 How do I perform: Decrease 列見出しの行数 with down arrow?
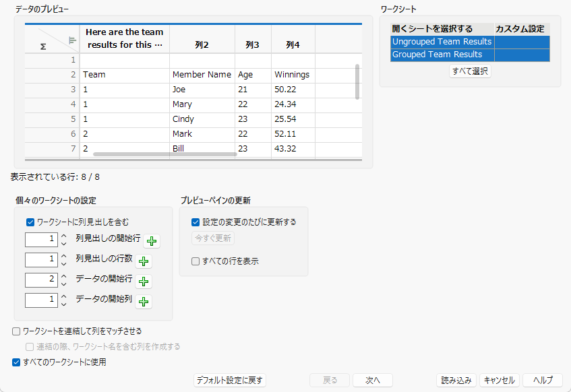(x=64, y=264)
